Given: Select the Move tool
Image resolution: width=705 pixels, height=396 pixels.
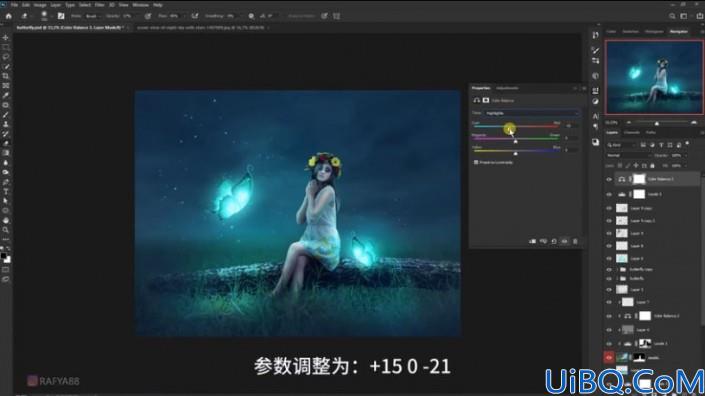Looking at the screenshot, I should click(x=5, y=38).
